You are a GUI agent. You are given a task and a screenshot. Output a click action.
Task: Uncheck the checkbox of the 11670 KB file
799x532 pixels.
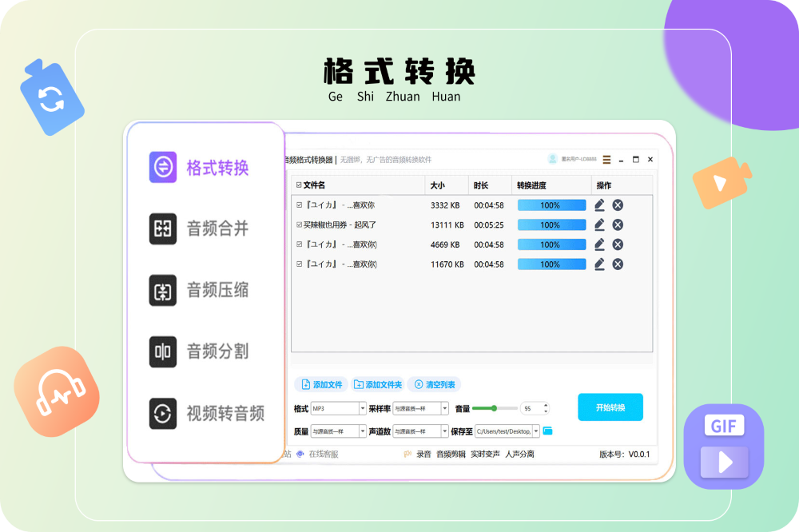(x=299, y=264)
